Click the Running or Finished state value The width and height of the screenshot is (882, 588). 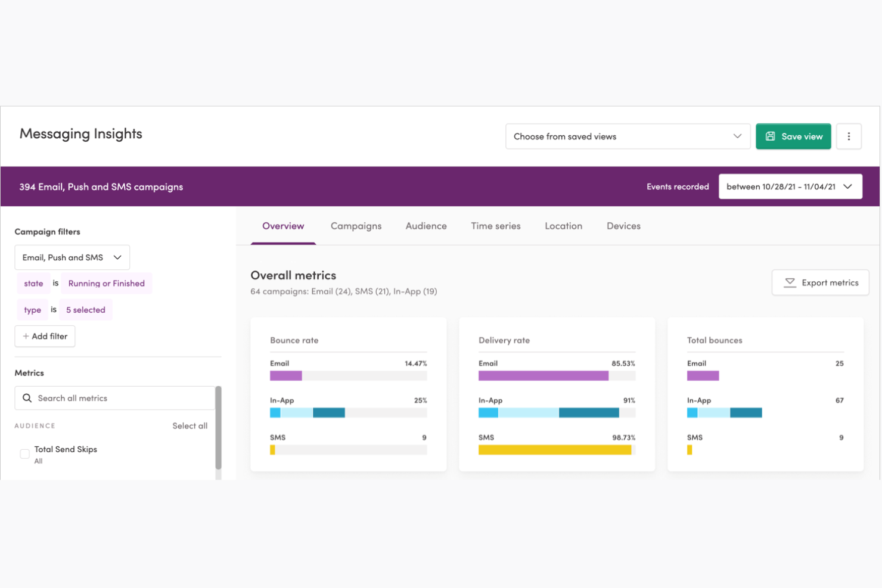(x=107, y=284)
